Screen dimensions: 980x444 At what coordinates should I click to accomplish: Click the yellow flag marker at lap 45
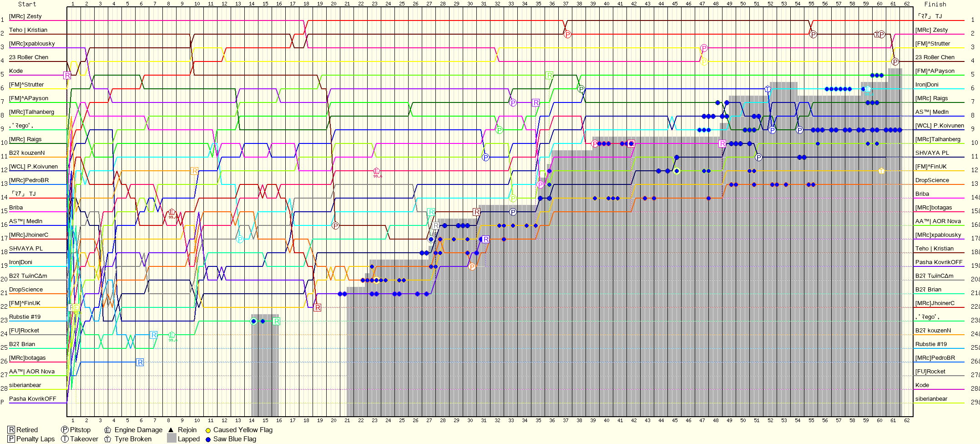tap(677, 171)
